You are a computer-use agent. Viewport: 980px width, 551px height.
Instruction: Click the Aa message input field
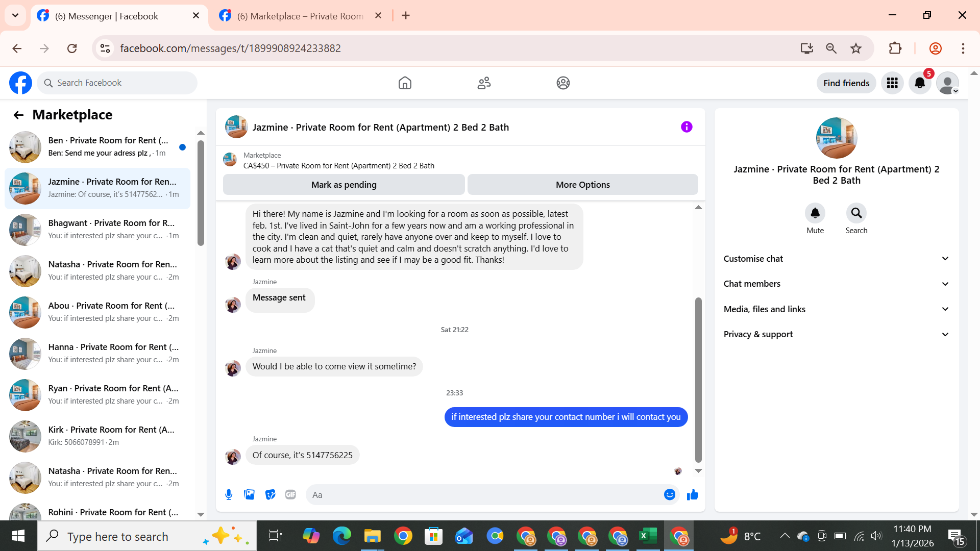pyautogui.click(x=485, y=494)
